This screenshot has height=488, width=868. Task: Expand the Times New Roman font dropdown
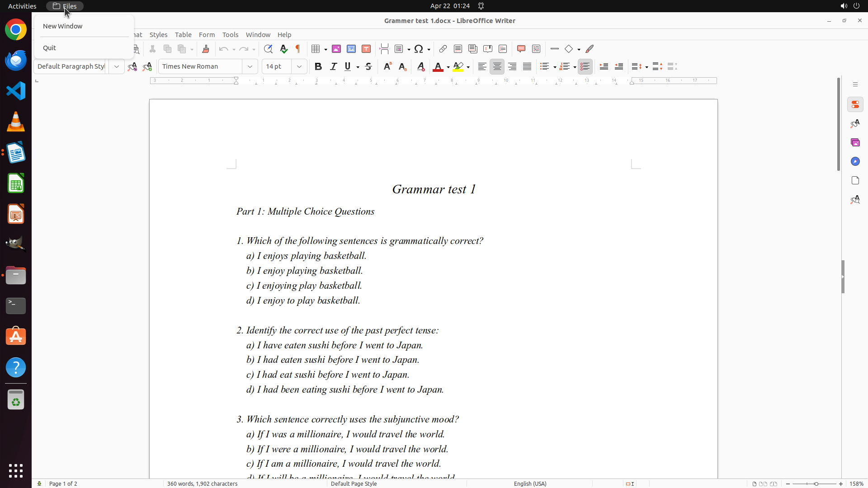click(250, 66)
